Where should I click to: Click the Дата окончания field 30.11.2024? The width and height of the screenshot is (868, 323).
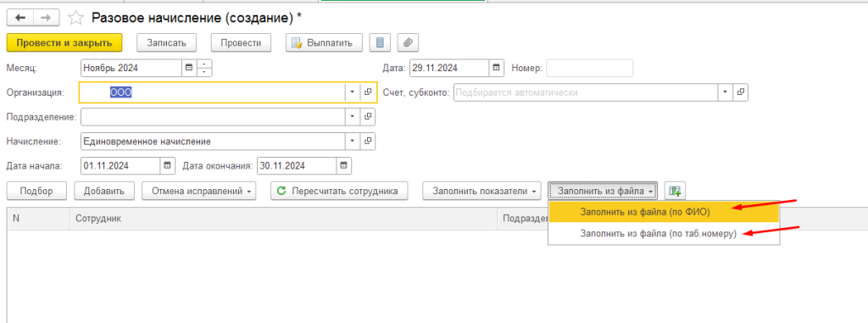(297, 165)
